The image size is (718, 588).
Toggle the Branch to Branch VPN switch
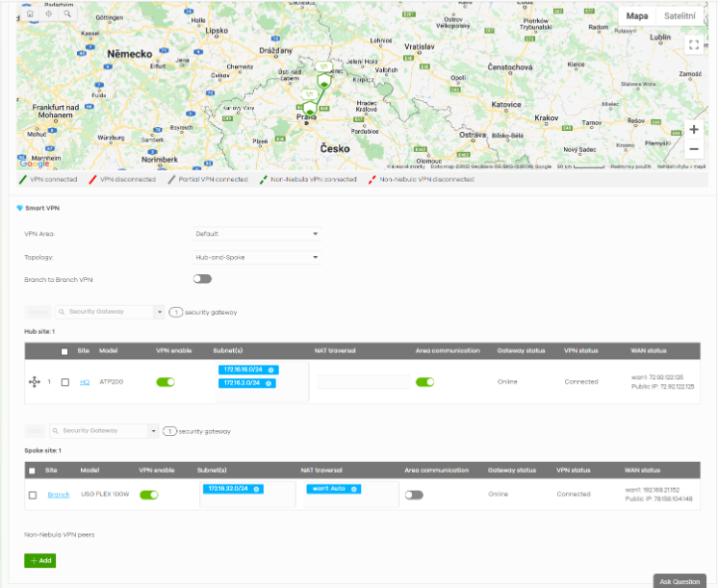click(202, 279)
